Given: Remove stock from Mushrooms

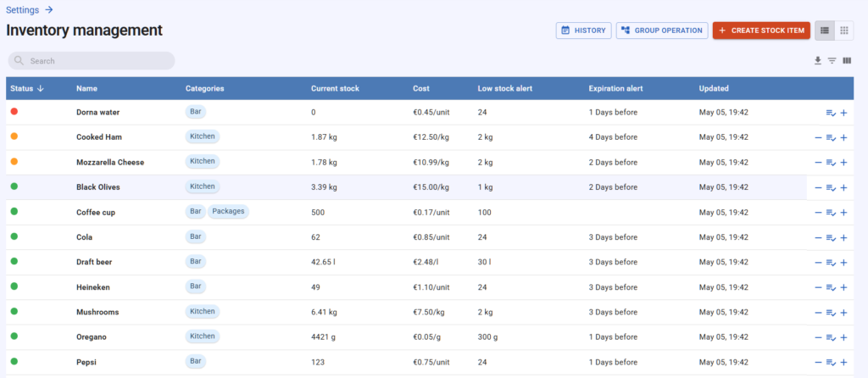Looking at the screenshot, I should click(818, 313).
